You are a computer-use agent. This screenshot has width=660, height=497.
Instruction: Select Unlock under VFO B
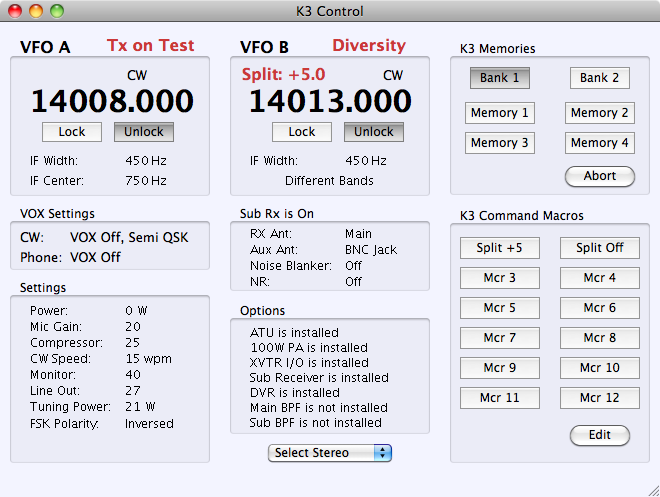374,132
